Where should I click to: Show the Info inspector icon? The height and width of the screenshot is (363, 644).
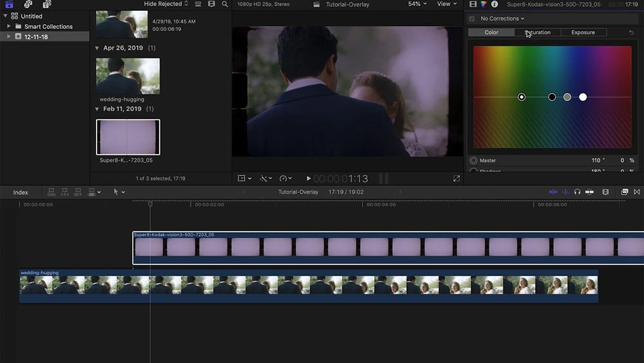point(495,4)
